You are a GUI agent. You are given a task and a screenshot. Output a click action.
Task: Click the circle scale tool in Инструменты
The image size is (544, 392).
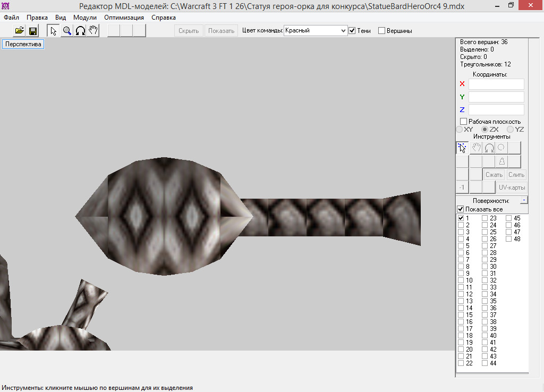click(501, 148)
